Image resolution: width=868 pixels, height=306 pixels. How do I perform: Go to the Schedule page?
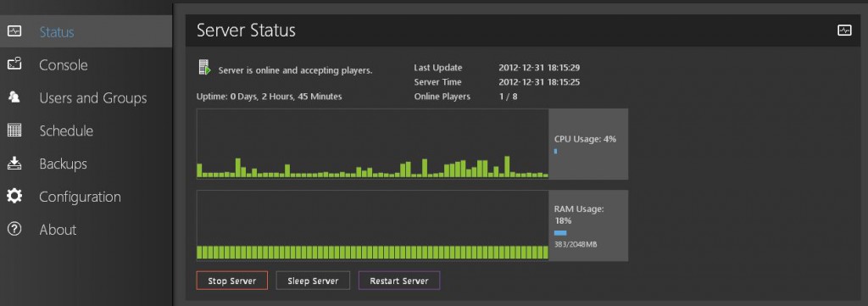pos(66,131)
